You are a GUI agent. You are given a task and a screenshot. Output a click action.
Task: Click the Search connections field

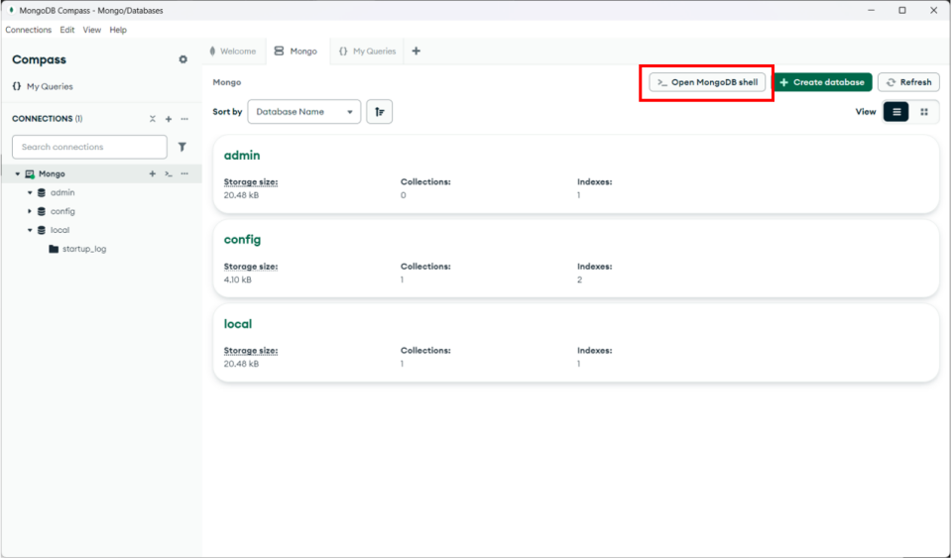[x=90, y=147]
